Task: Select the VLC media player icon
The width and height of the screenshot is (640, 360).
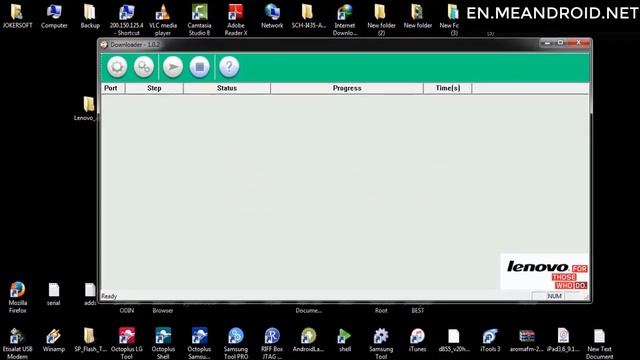Action: click(x=162, y=20)
